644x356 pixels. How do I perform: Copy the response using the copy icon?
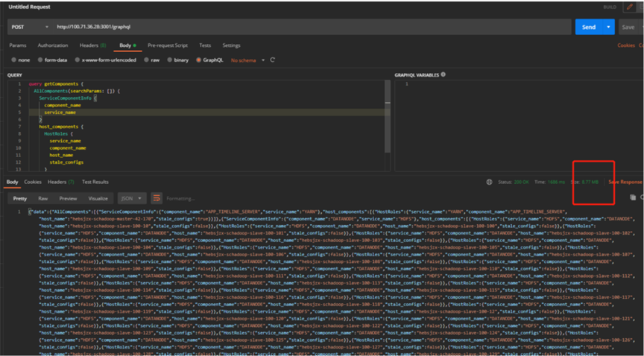point(633,197)
